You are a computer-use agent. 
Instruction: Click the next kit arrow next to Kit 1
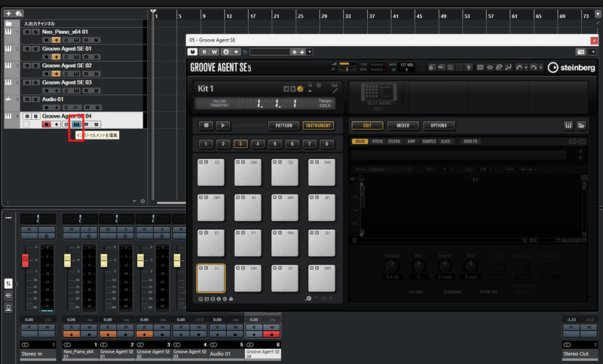click(293, 89)
